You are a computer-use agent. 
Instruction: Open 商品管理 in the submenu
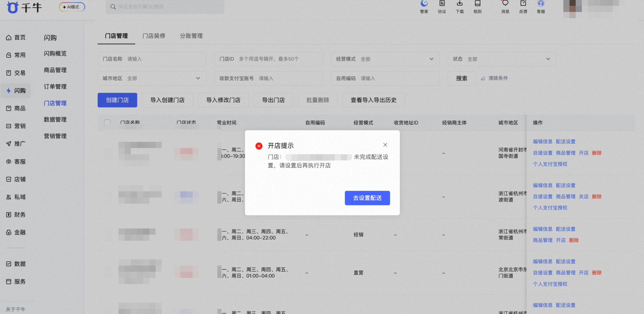[x=55, y=70]
